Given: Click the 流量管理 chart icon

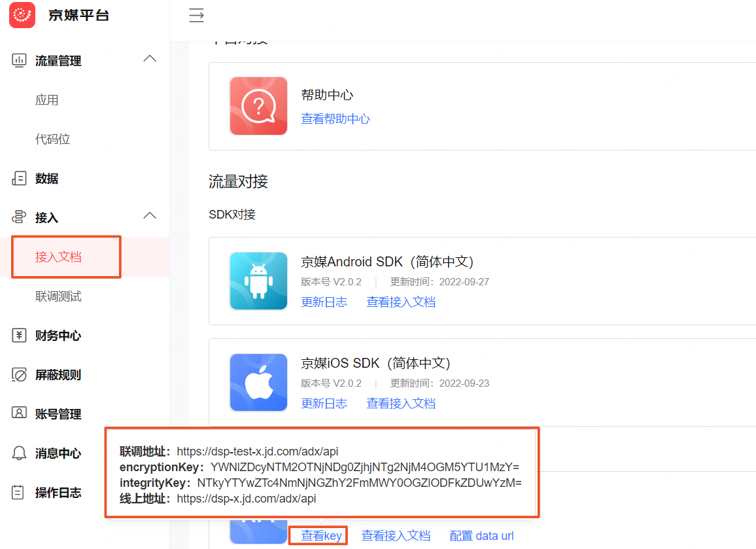Looking at the screenshot, I should [x=19, y=60].
